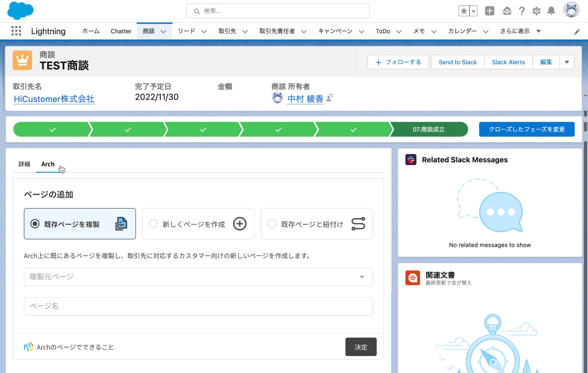Screen dimensions: 588x373
Task: Select 既存ページと紐付け radio option
Action: pos(272,224)
